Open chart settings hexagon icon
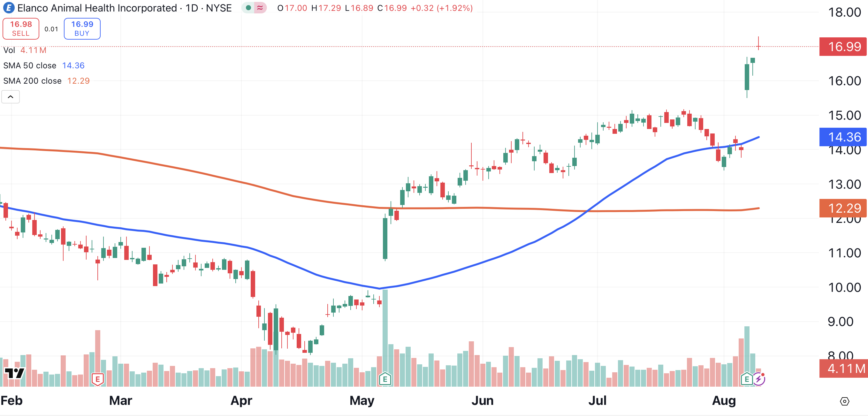This screenshot has height=417, width=868. coord(844,401)
